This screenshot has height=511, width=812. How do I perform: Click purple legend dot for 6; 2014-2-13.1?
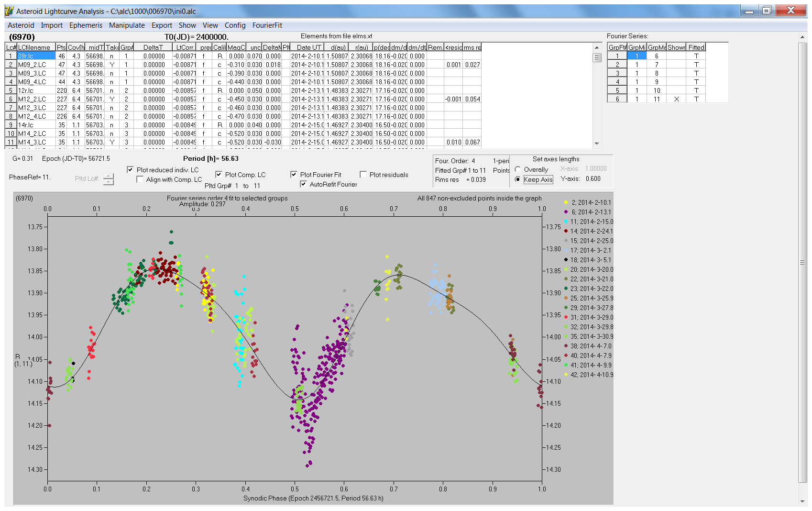pyautogui.click(x=566, y=212)
